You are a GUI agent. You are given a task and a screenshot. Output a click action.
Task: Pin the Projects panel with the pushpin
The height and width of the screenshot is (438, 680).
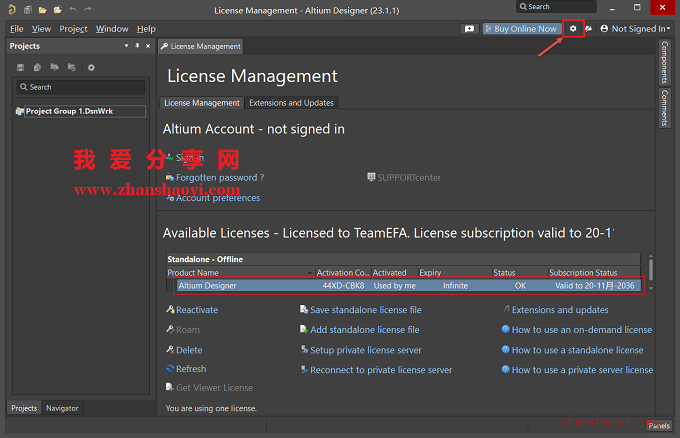[137, 46]
